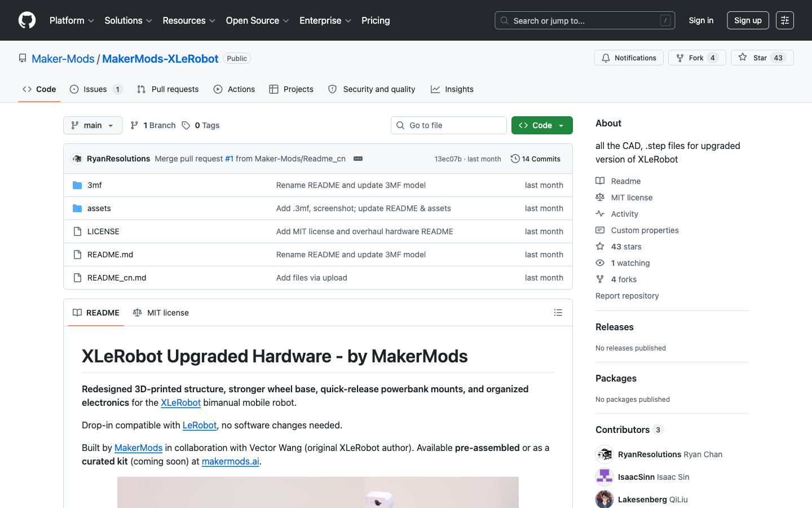The width and height of the screenshot is (812, 508).
Task: Open the 14 Commits history
Action: 536,159
